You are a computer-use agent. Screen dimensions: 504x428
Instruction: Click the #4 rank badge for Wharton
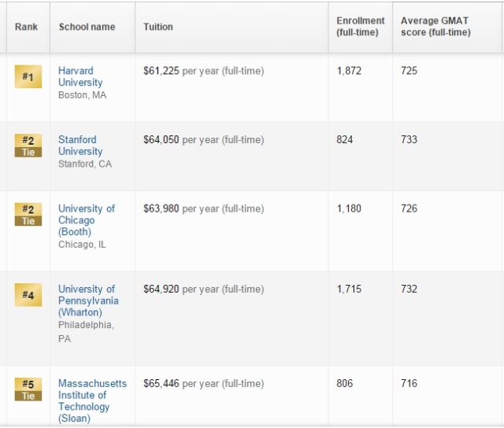pos(28,295)
